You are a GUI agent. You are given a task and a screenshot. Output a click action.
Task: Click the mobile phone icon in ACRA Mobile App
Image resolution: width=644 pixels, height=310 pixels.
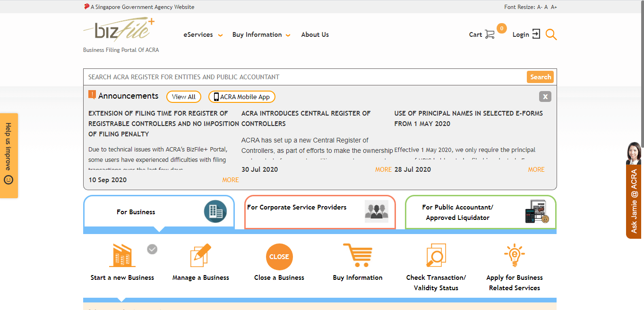coord(216,97)
